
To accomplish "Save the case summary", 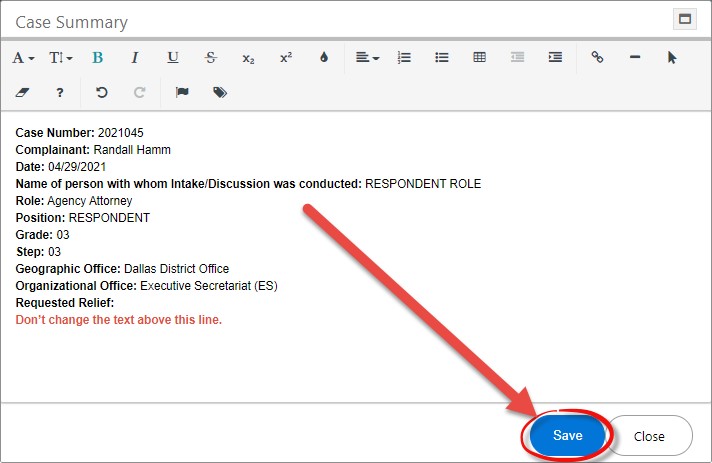I will (568, 435).
